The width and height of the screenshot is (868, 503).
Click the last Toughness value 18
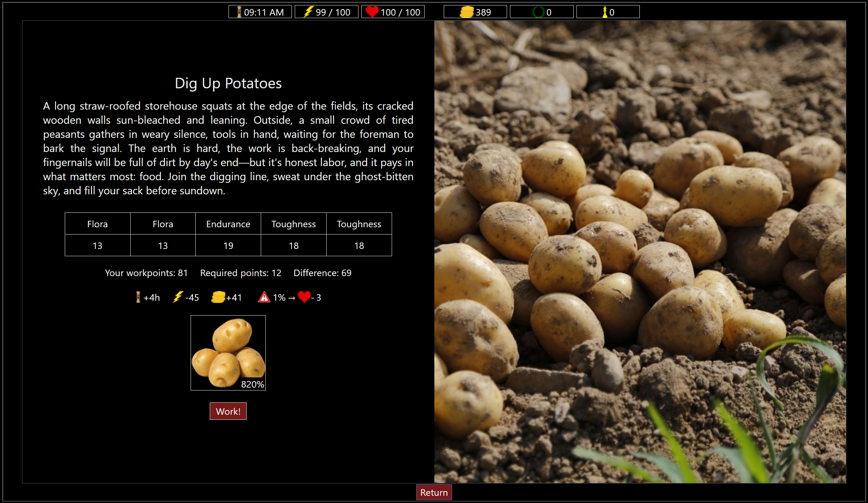(359, 245)
